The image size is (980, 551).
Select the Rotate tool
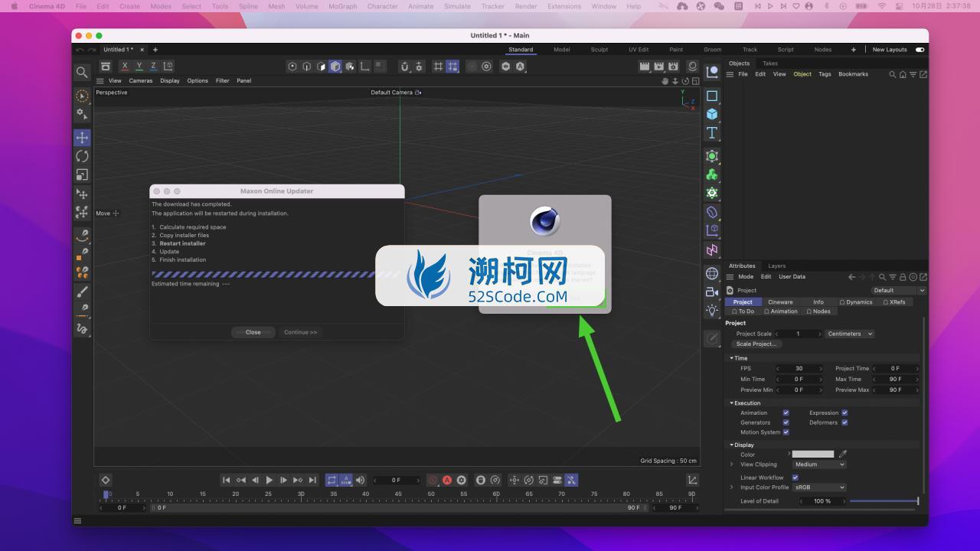click(x=82, y=156)
